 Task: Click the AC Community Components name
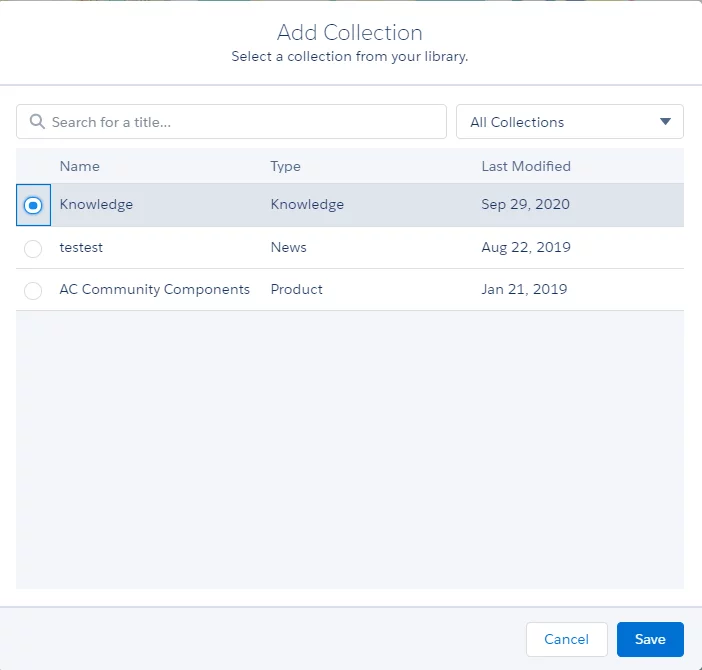point(154,290)
